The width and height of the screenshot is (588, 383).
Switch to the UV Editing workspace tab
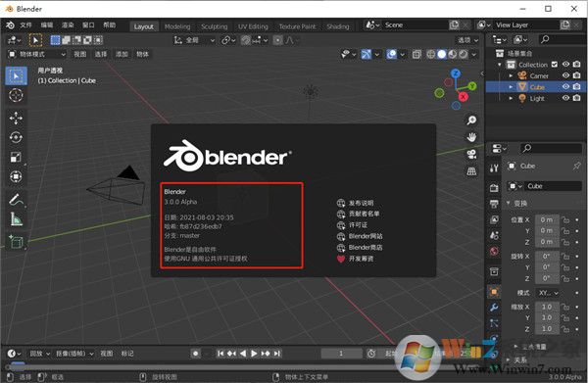(253, 26)
